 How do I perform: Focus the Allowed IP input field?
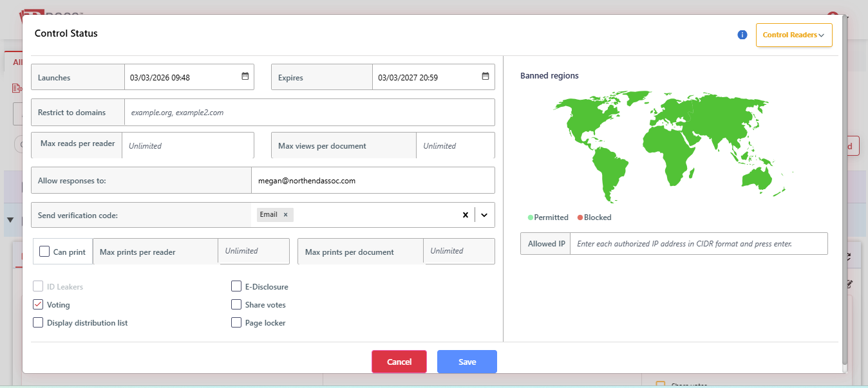[x=698, y=244]
